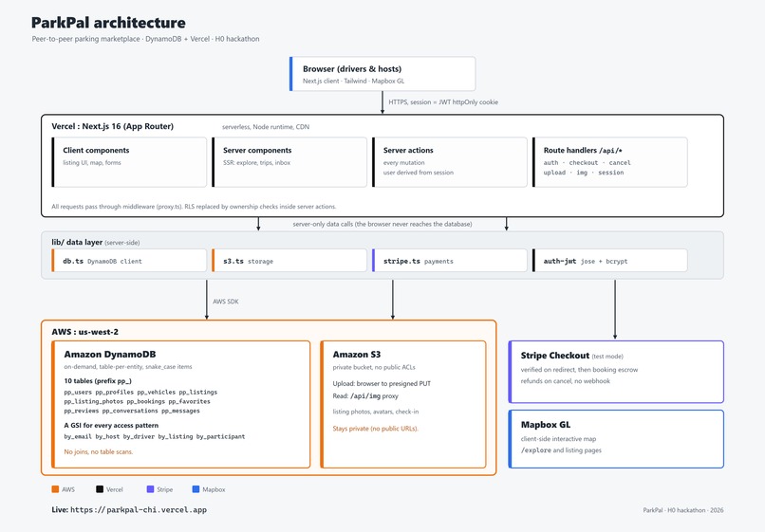
Task: Click the '10 tables (prefix pp_)' line
Action: point(98,381)
